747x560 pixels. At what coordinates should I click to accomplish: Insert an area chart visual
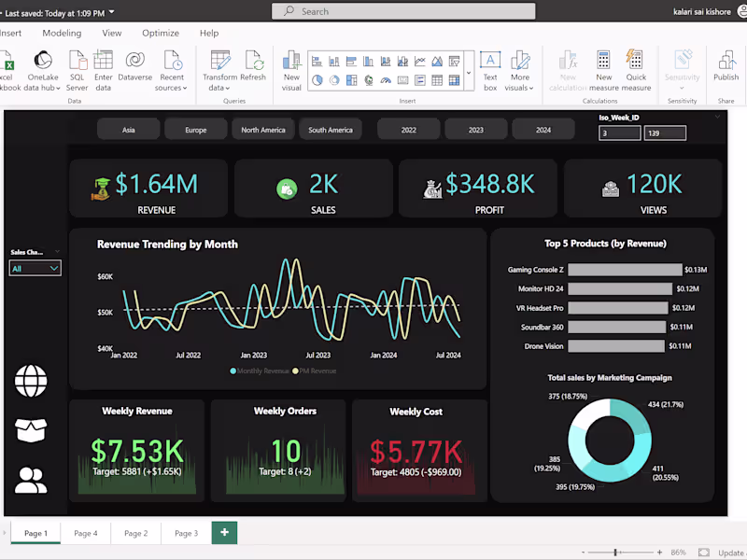click(x=437, y=62)
